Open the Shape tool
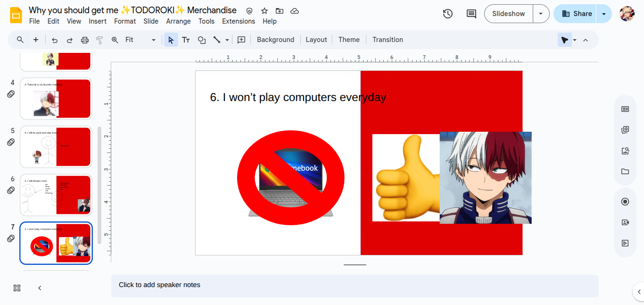 202,40
